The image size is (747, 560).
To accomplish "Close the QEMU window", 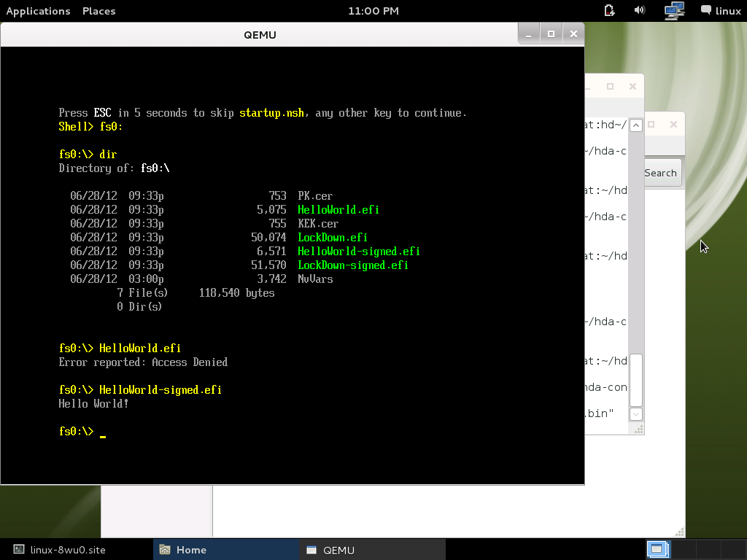I will (573, 34).
